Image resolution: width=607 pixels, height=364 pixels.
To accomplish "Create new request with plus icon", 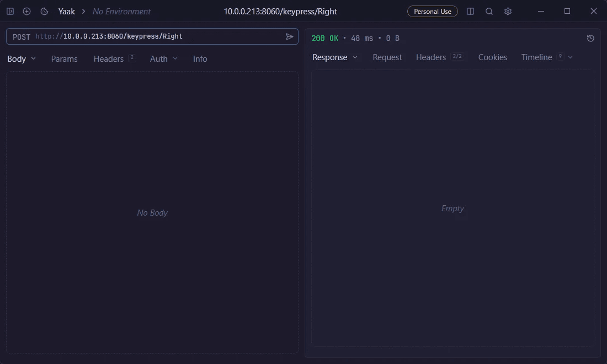I will click(26, 11).
